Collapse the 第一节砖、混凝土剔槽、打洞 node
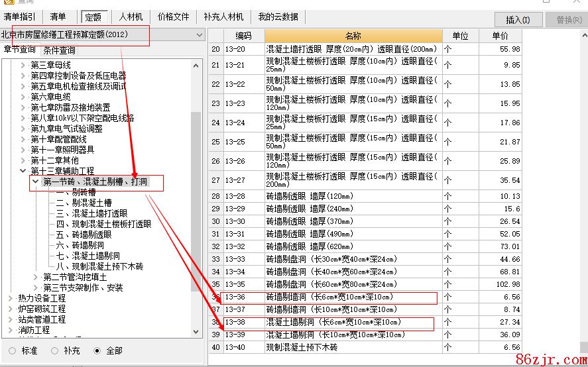This screenshot has height=367, width=588. (35, 182)
